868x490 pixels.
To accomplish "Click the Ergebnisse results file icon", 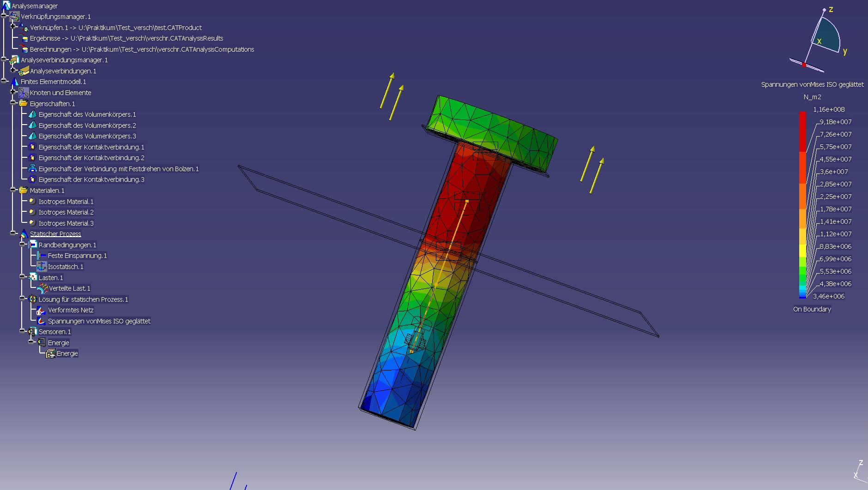I will 24,38.
